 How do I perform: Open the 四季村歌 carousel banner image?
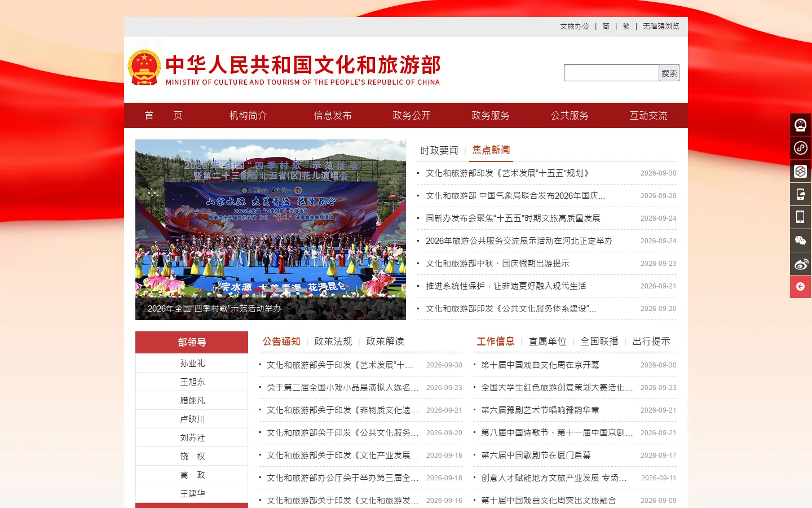(x=271, y=230)
